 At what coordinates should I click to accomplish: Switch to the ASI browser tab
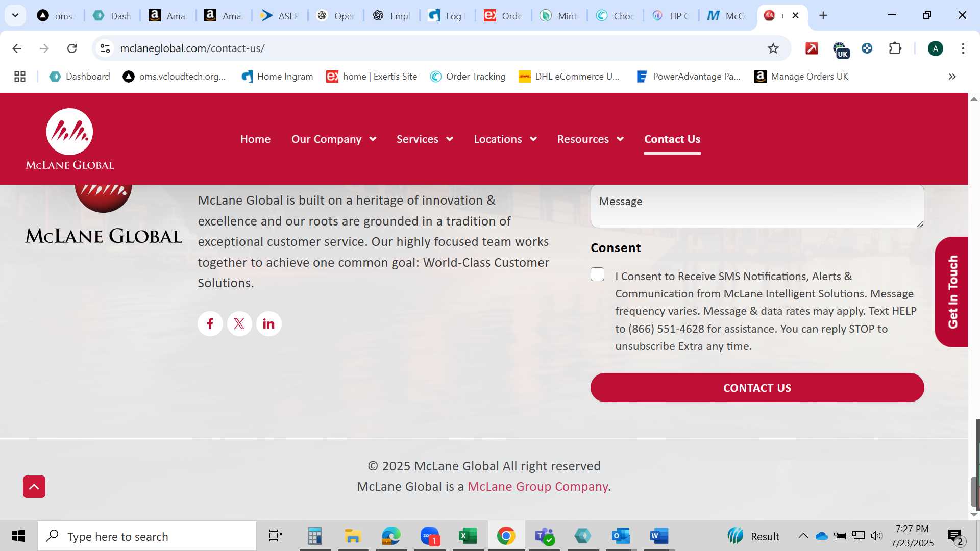point(280,16)
